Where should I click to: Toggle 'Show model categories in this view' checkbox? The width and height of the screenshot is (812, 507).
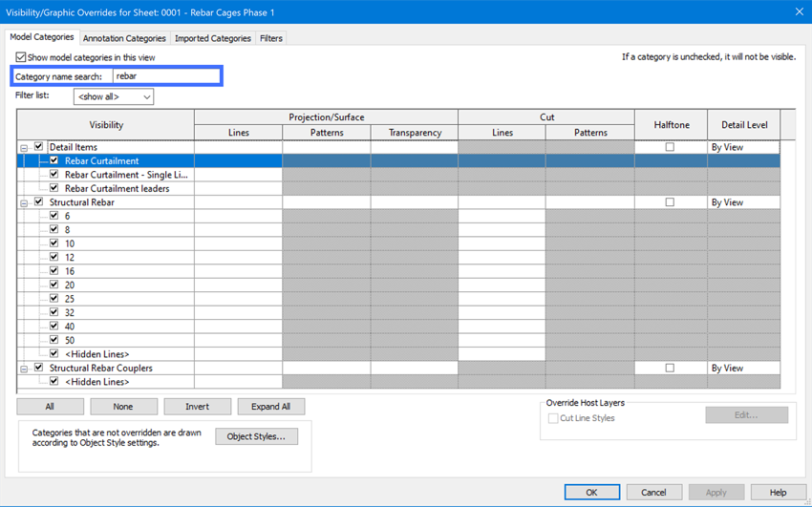pyautogui.click(x=21, y=57)
